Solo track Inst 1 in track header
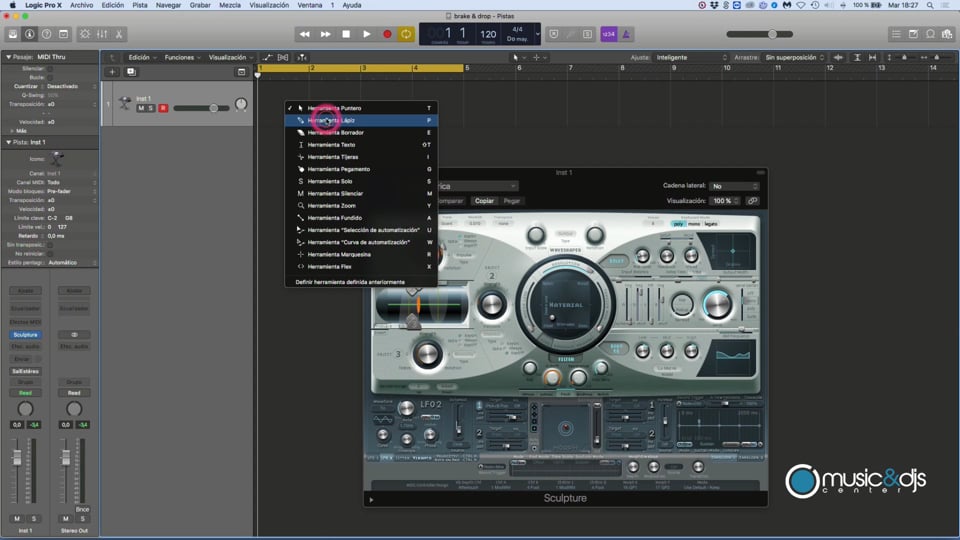 [151, 108]
